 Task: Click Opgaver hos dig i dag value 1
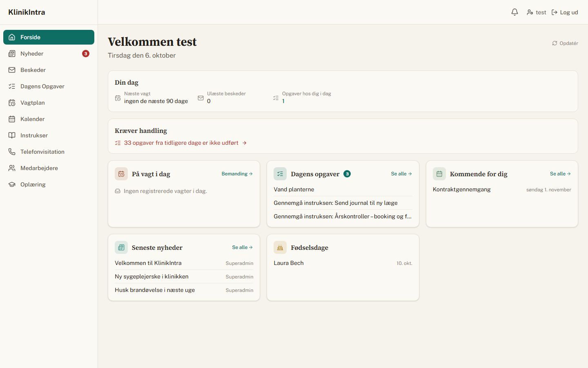[x=283, y=101]
